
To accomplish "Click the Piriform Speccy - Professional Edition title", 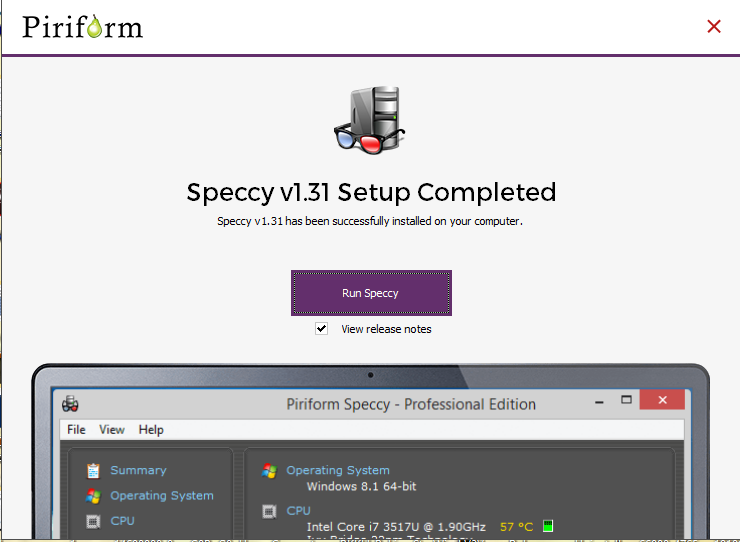I will point(411,405).
